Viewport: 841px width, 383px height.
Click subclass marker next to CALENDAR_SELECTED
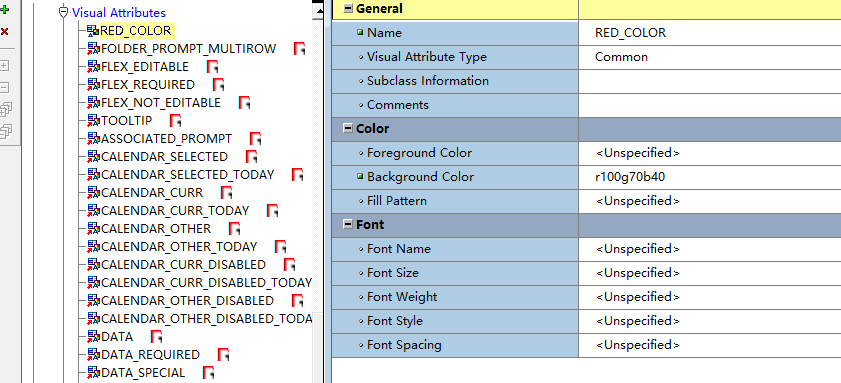[x=251, y=157]
